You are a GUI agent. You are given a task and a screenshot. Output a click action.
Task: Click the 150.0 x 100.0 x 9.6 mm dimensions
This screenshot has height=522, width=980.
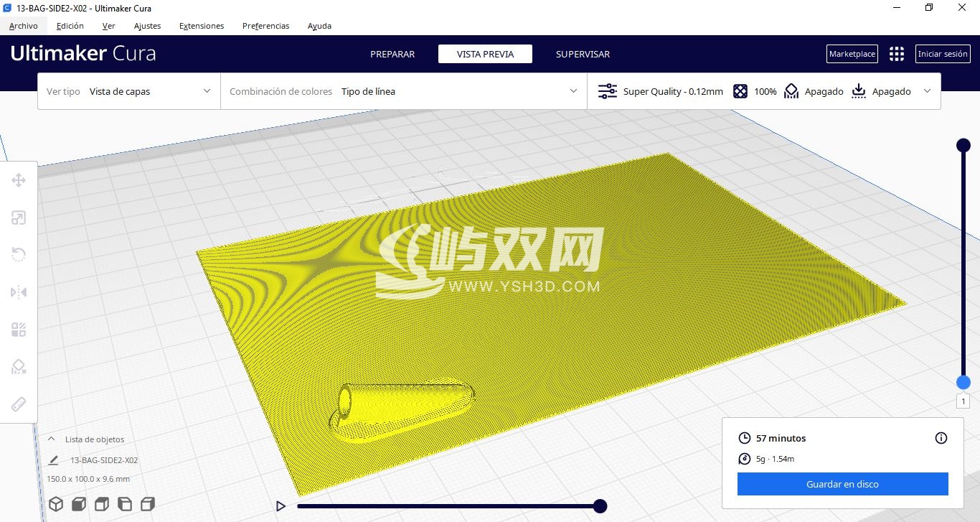[x=88, y=479]
